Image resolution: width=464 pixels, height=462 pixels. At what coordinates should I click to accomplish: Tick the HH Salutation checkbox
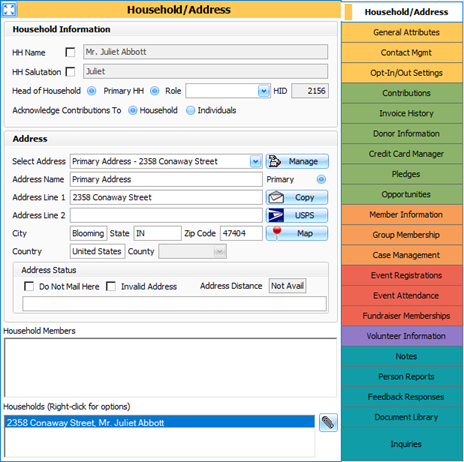pos(70,72)
